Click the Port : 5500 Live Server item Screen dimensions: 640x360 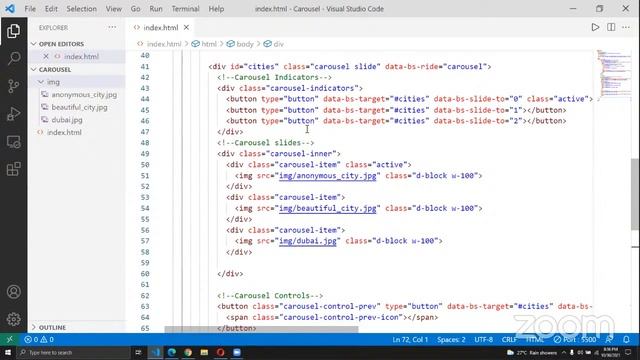pos(575,340)
